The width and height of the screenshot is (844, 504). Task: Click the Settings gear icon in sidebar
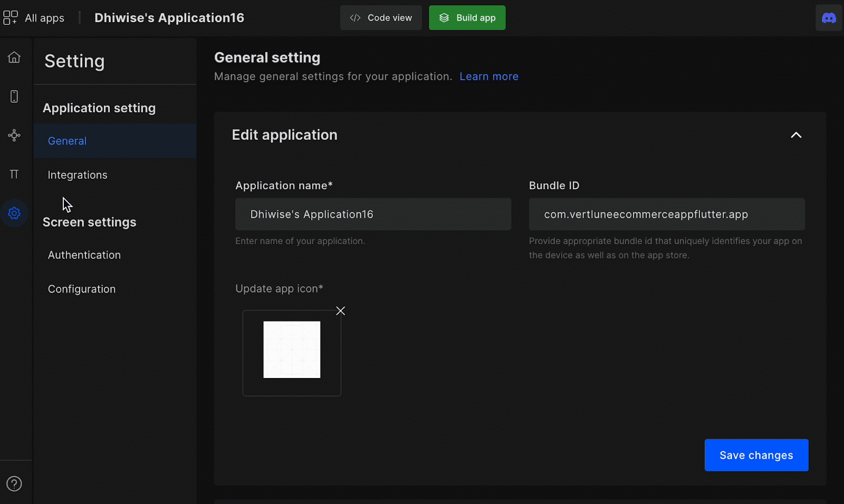click(x=14, y=213)
